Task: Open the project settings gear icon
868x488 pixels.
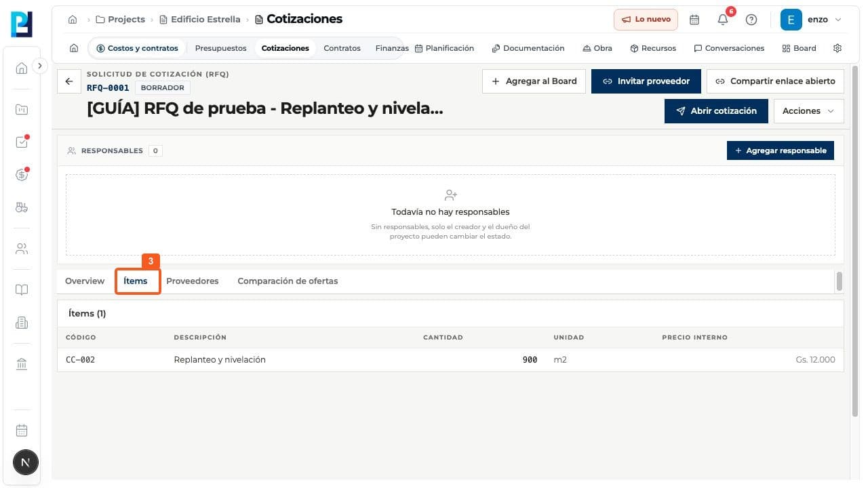Action: pos(837,48)
